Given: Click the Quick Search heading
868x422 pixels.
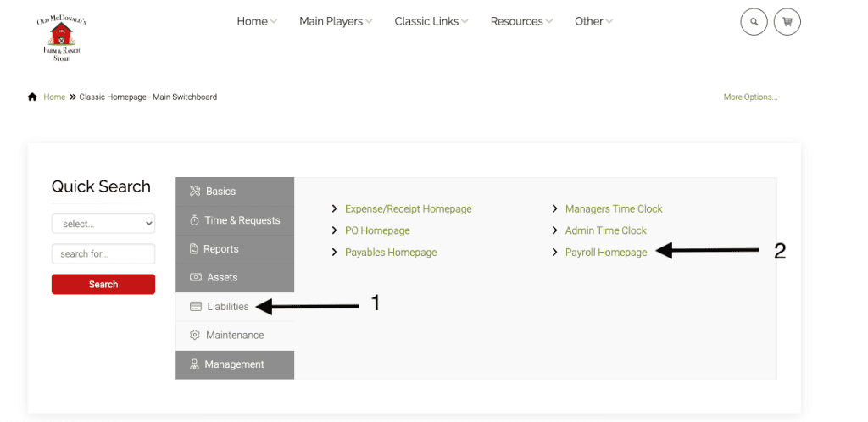Looking at the screenshot, I should (x=101, y=186).
